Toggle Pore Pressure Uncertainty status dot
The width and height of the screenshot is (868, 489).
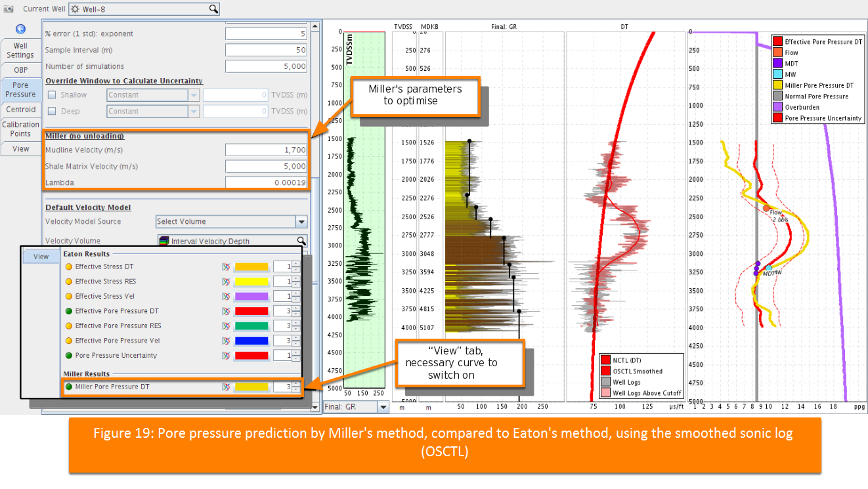(x=68, y=355)
